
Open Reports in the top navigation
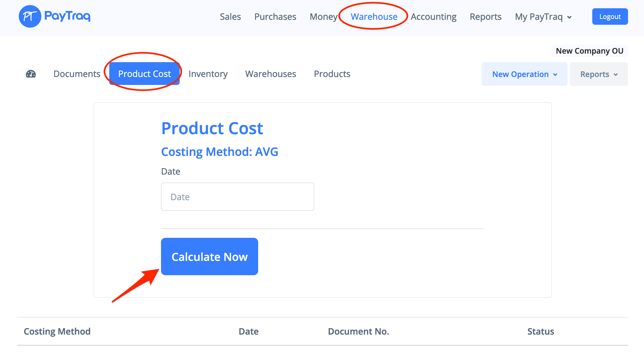click(485, 17)
